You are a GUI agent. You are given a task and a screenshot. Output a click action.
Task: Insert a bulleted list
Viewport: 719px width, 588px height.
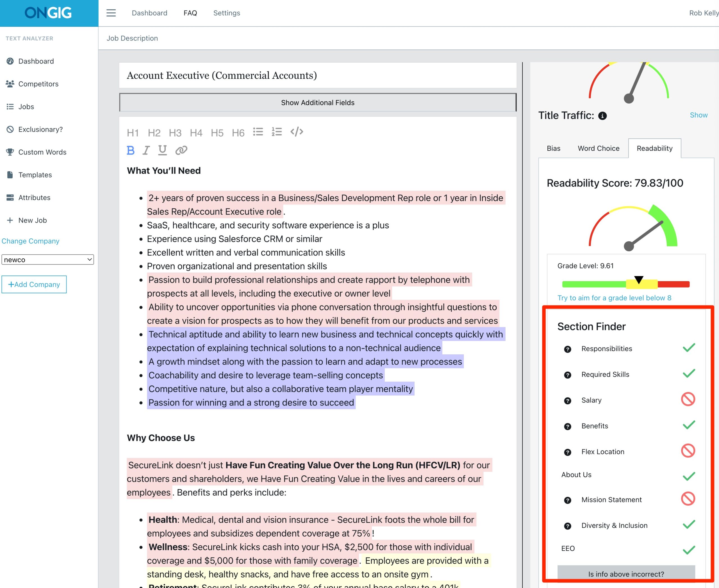258,132
